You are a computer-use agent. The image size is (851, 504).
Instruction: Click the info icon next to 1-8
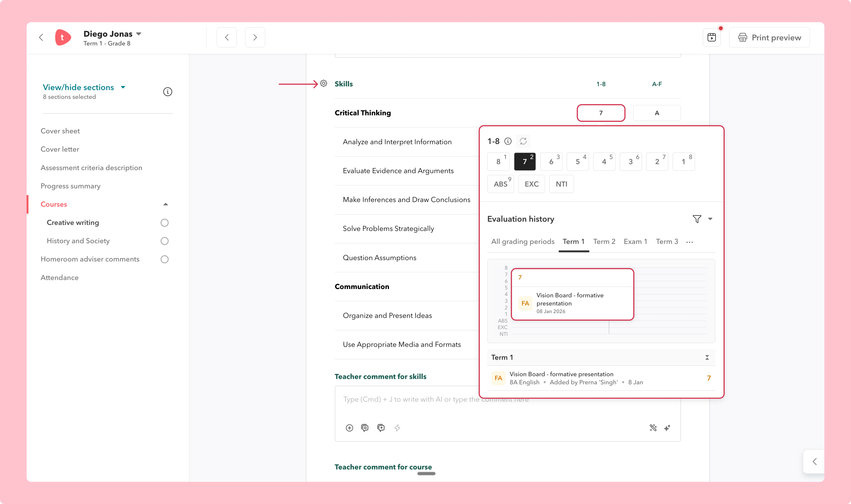click(x=508, y=141)
